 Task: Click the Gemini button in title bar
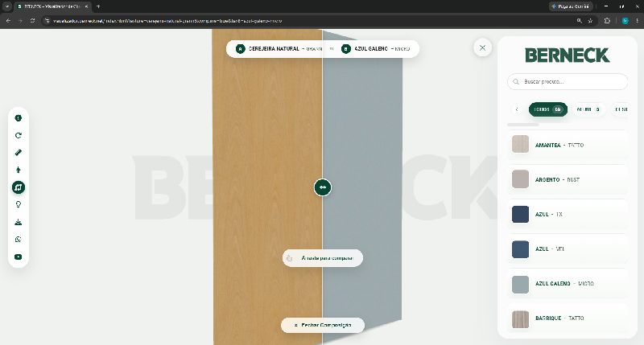point(571,6)
